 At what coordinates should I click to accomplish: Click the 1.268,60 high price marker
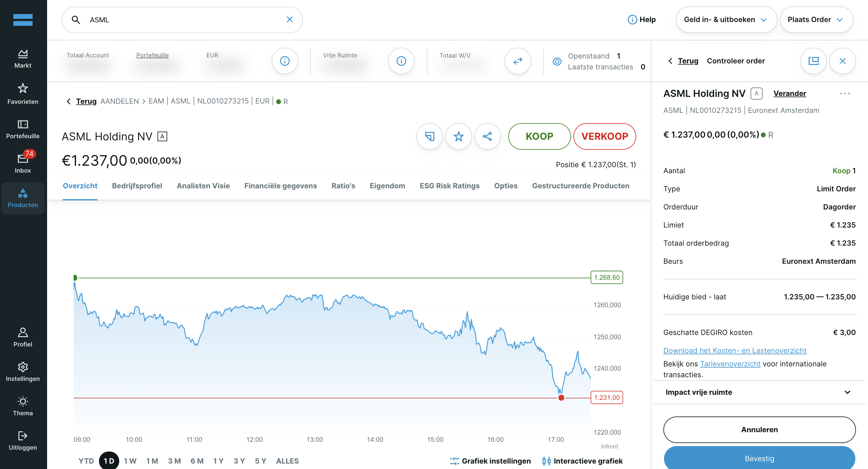[607, 278]
